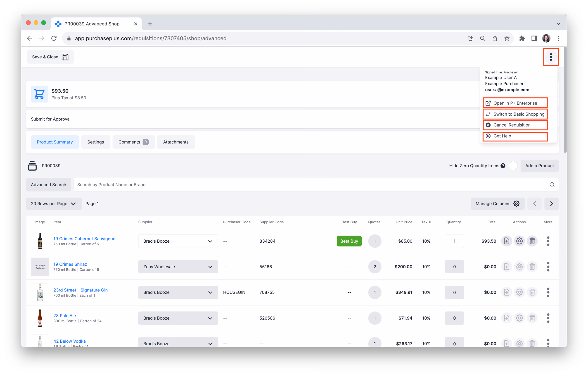Click the browser address bar URL

coord(150,38)
